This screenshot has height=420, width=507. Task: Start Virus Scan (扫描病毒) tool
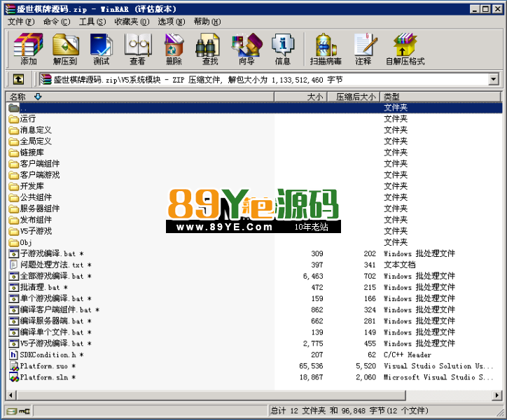[x=326, y=49]
